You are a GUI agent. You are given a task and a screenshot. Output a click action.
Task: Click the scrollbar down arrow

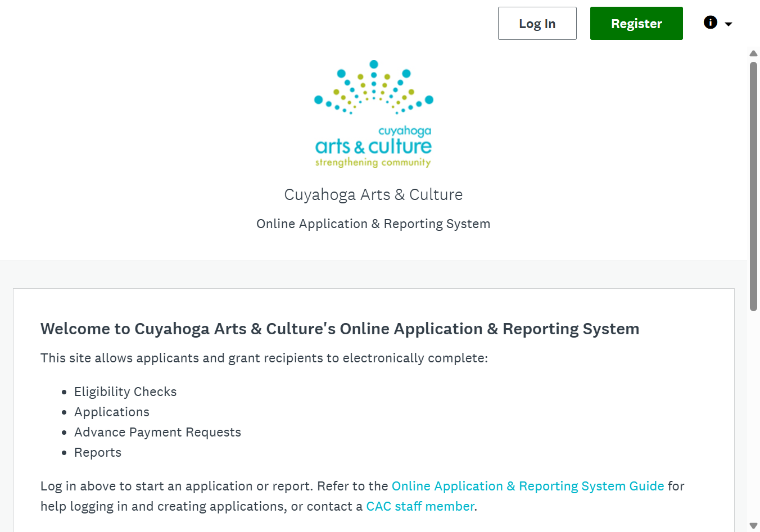(x=754, y=526)
